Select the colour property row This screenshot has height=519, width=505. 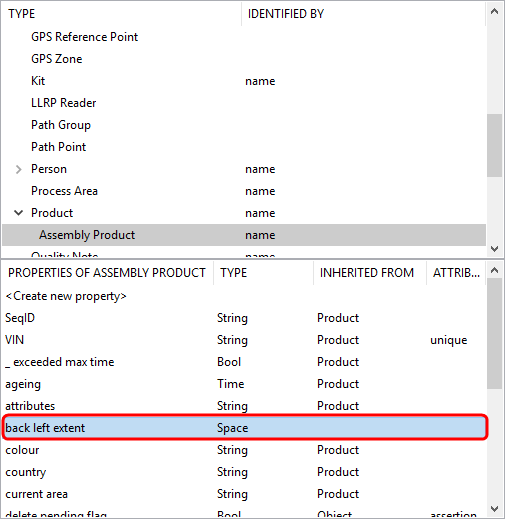tap(244, 450)
